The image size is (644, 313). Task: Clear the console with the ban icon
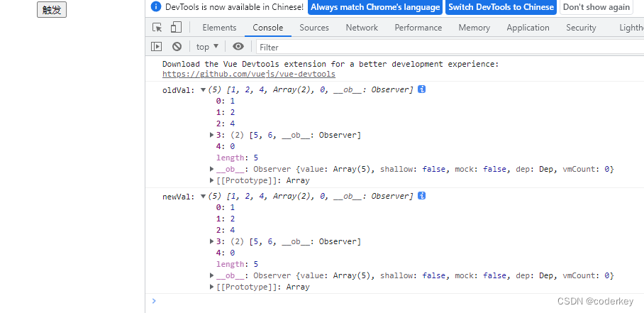(177, 47)
